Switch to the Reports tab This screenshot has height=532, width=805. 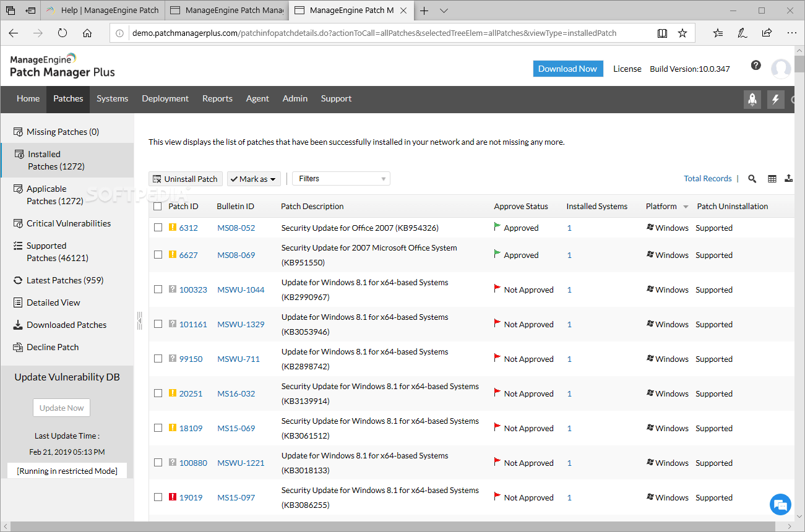(x=217, y=98)
